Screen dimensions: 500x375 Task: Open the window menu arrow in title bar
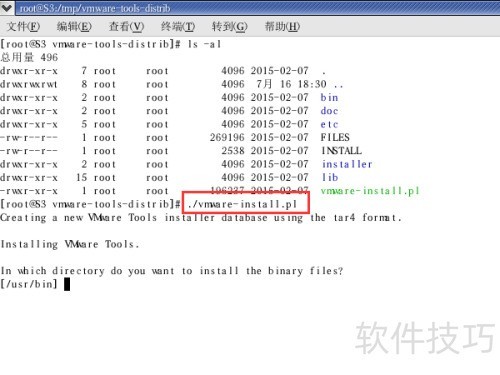pyautogui.click(x=7, y=8)
